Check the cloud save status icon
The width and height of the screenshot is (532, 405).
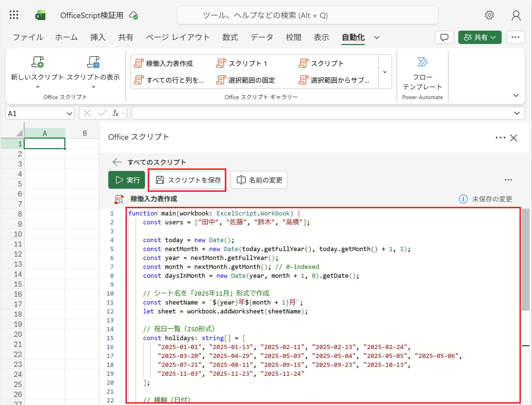pyautogui.click(x=134, y=15)
